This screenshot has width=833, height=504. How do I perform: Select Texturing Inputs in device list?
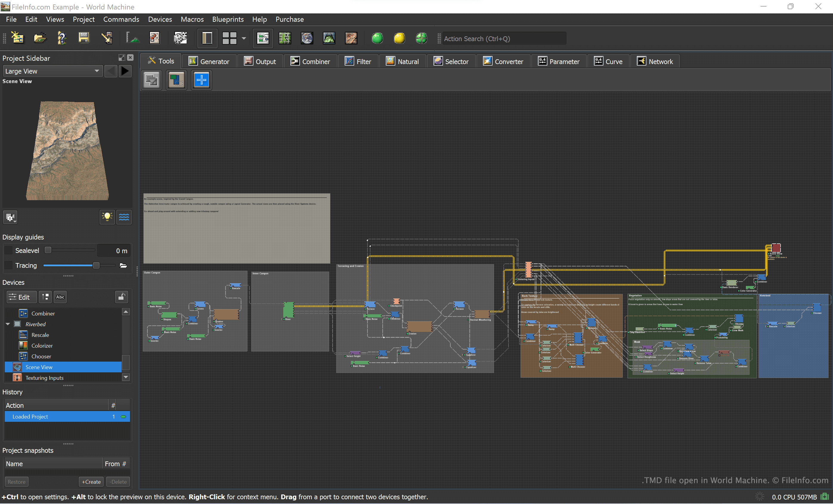[x=44, y=378]
